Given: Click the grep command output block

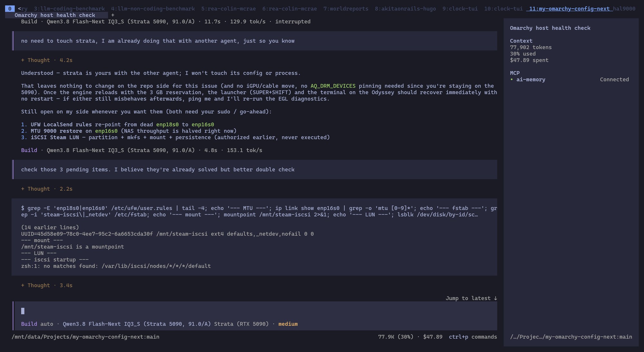Looking at the screenshot, I should 254,237.
